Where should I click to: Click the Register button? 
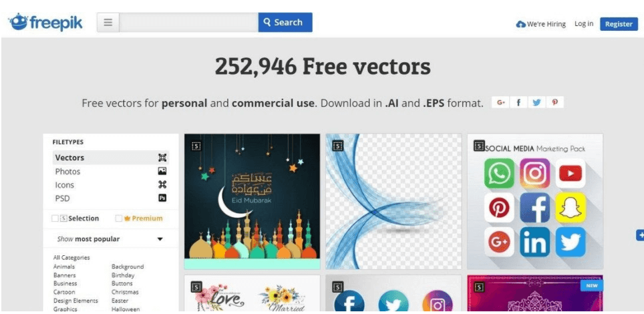pyautogui.click(x=619, y=24)
